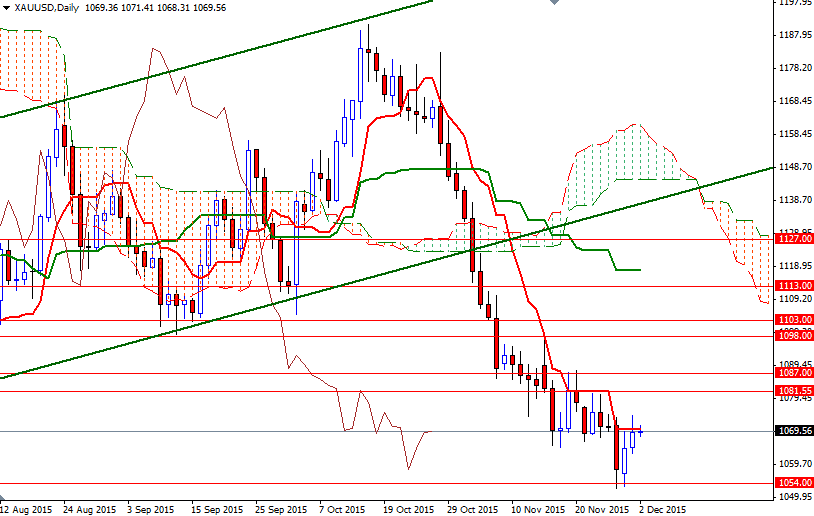The width and height of the screenshot is (814, 516).
Task: Click the 29 Oct 2015 date on time axis
Action: (472, 509)
